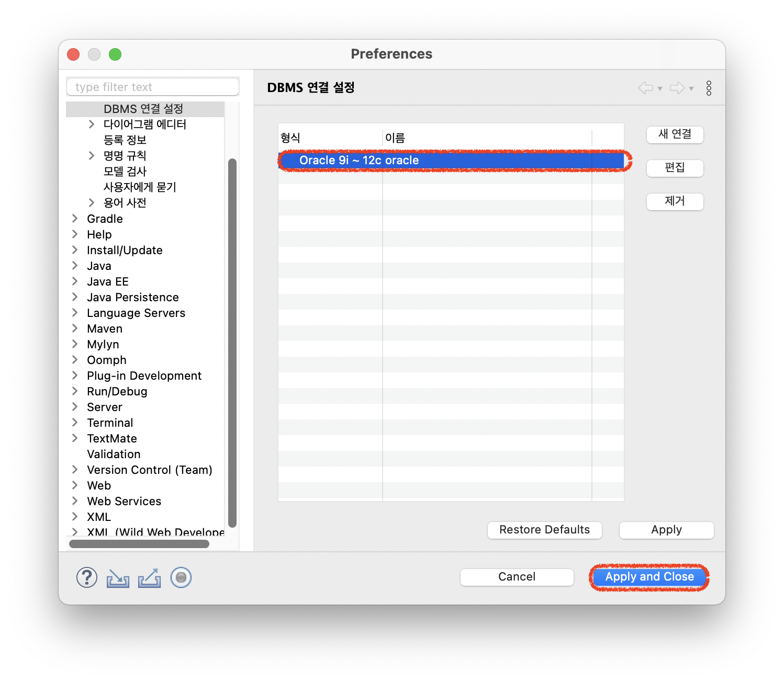Viewport: 784px width, 682px height.
Task: Go forward with the right arrow icon
Action: pos(677,88)
